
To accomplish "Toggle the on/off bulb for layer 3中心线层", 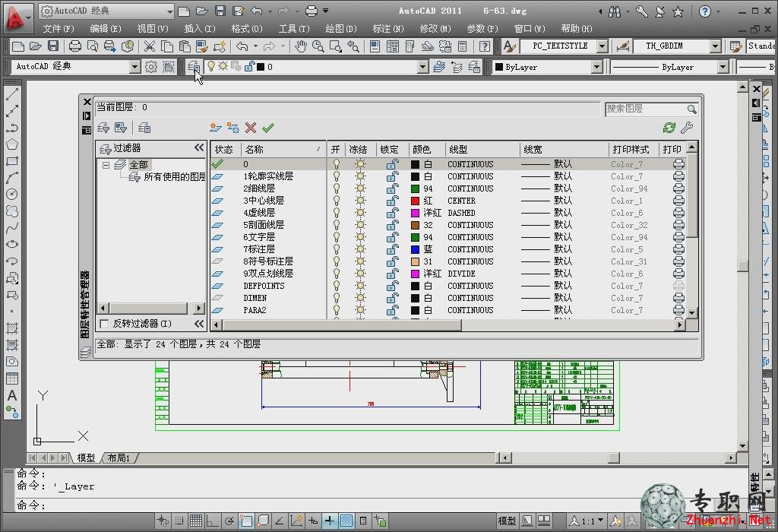I will click(337, 201).
